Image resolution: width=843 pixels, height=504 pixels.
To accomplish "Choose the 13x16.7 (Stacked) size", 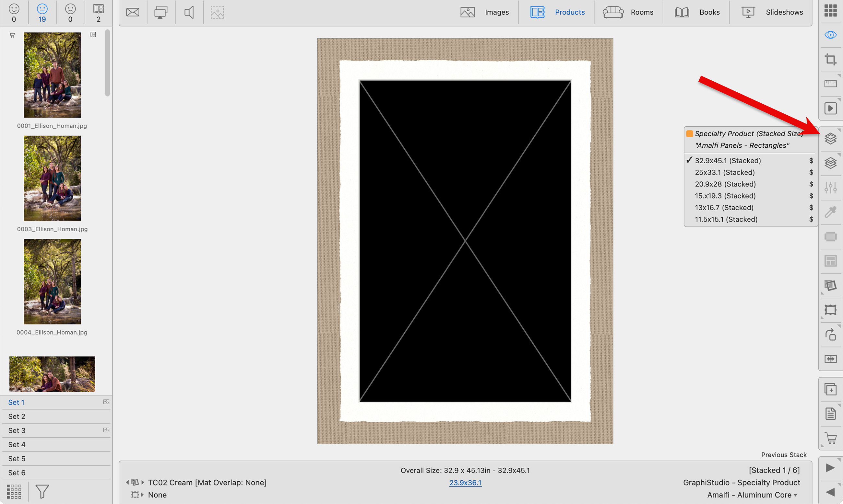I will [724, 208].
